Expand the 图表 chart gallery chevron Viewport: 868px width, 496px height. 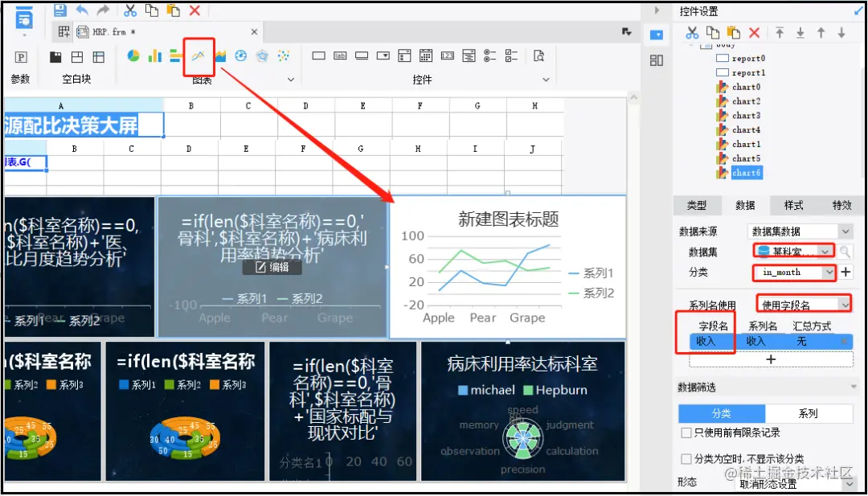291,80
